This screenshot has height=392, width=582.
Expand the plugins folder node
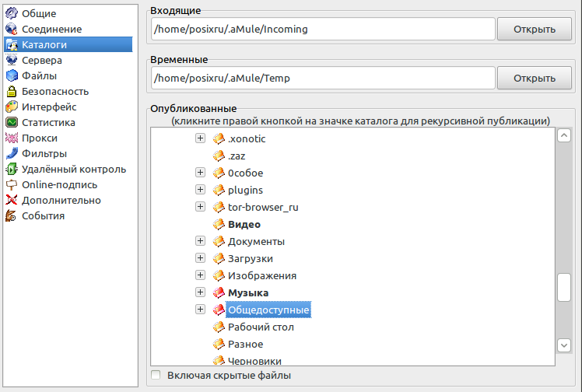200,190
